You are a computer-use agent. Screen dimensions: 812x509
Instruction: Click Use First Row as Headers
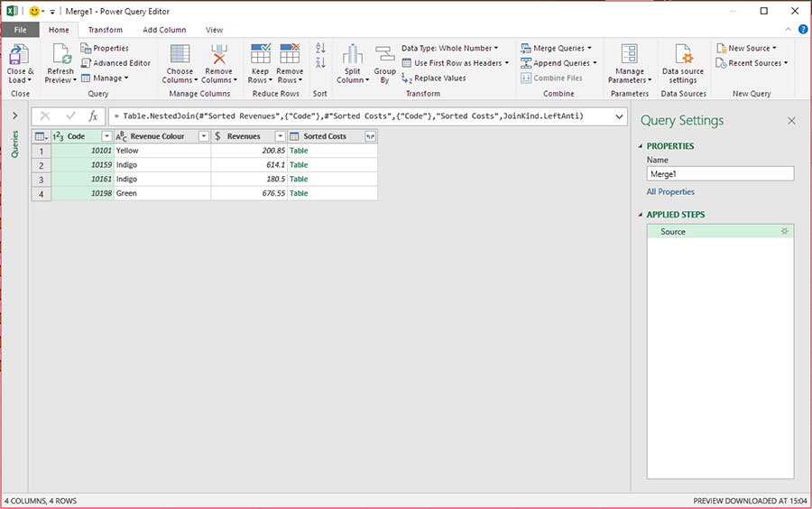[456, 63]
